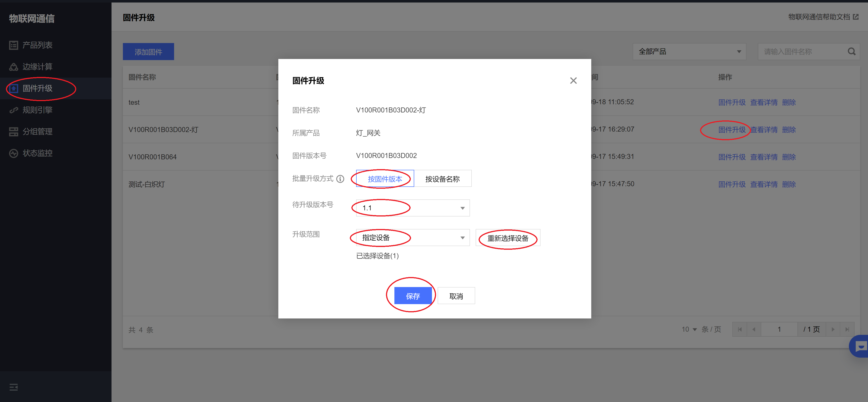Click the 产品列表 sidebar icon
Screen dimensions: 868x402
[x=13, y=45]
